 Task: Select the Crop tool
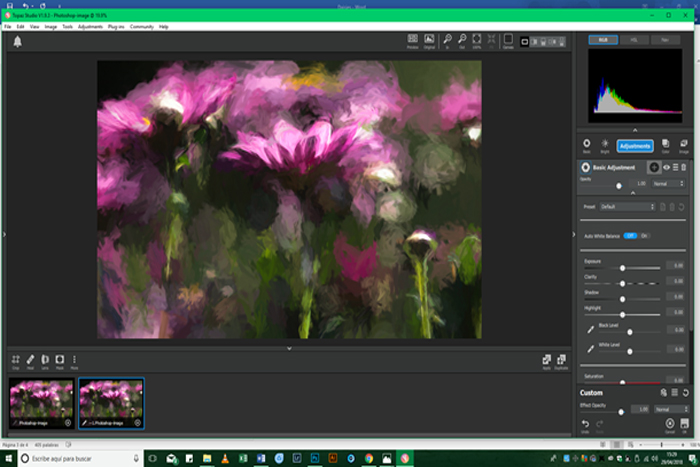tap(16, 359)
